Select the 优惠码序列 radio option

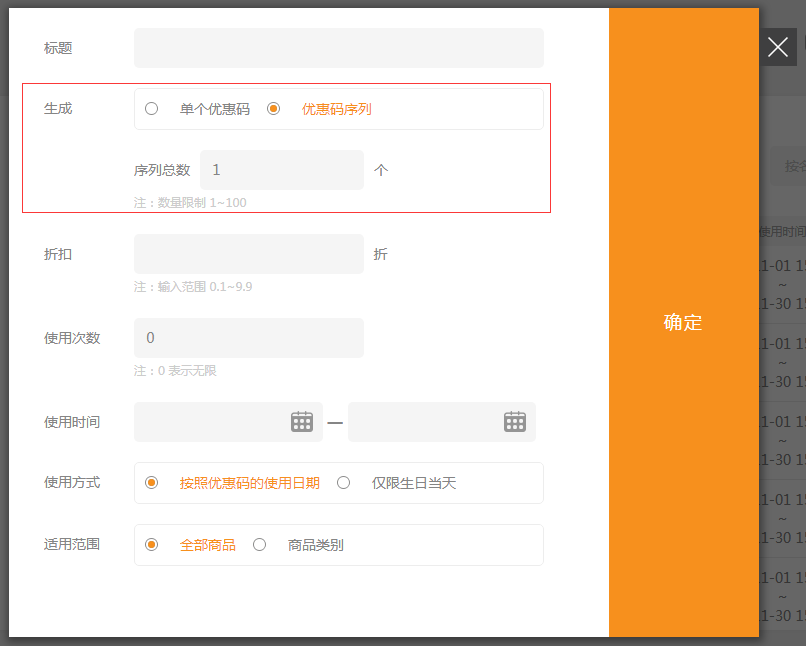(x=274, y=109)
